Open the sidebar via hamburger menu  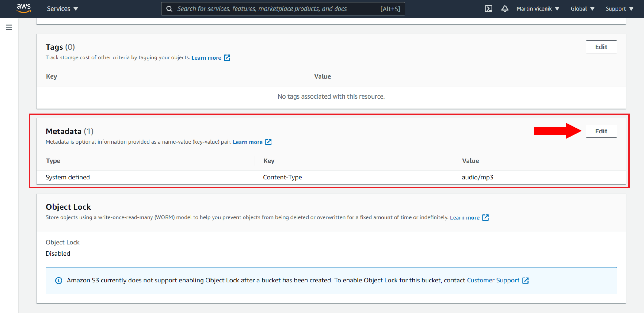[9, 27]
